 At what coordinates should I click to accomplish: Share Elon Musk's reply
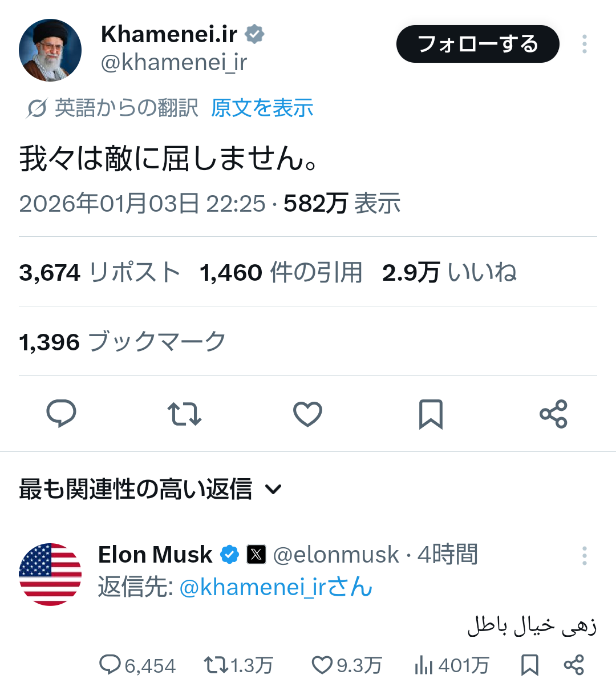(574, 665)
